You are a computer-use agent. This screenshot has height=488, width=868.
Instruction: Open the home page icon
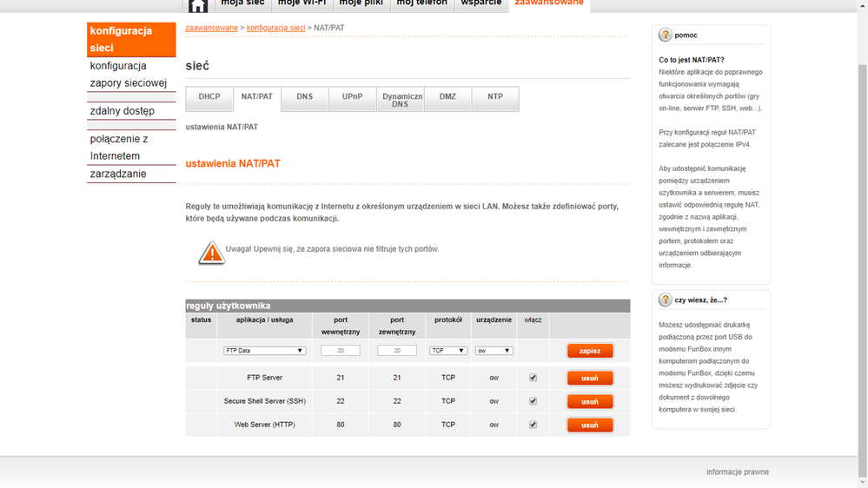tap(197, 5)
